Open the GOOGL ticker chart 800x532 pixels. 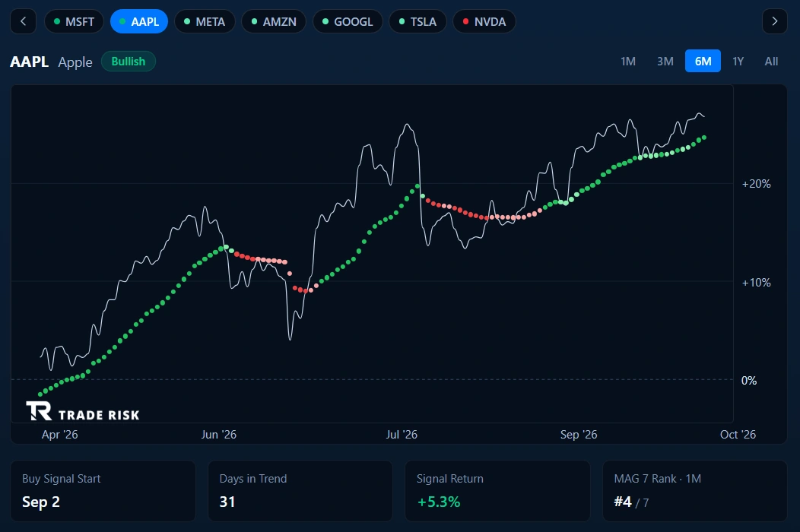[x=348, y=22]
